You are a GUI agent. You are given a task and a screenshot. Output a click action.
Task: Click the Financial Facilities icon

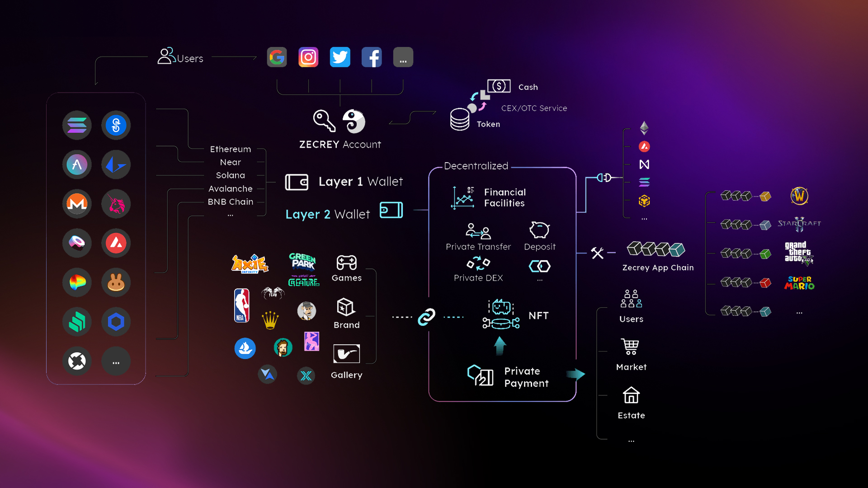tap(464, 197)
